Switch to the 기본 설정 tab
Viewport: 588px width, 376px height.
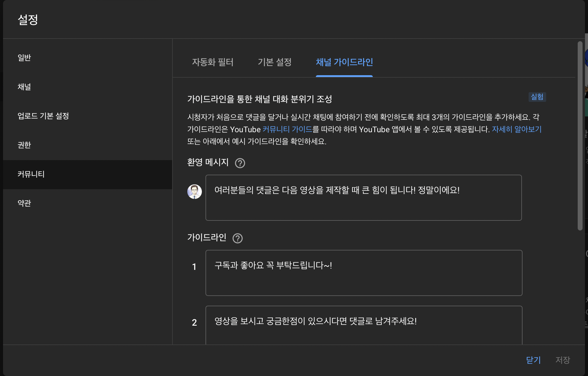274,62
